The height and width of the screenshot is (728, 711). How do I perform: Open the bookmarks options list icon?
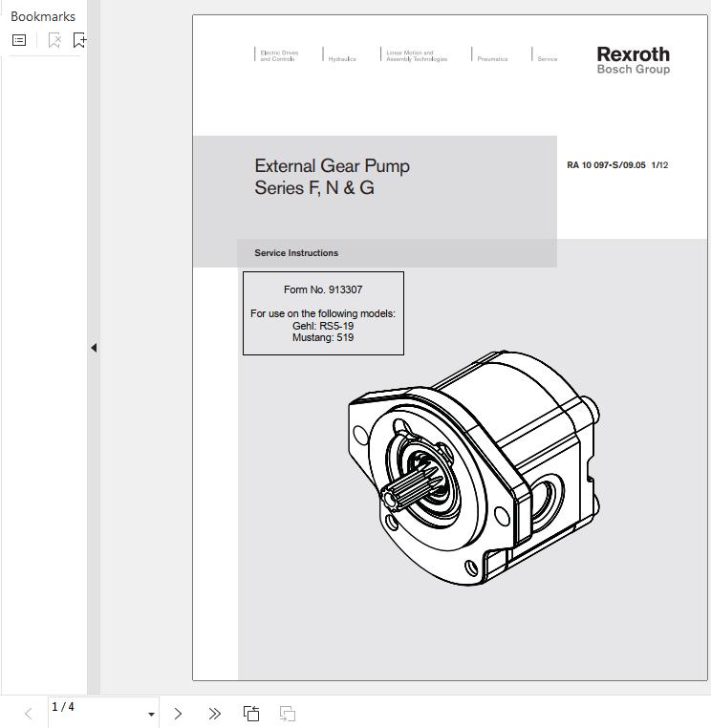tap(19, 40)
